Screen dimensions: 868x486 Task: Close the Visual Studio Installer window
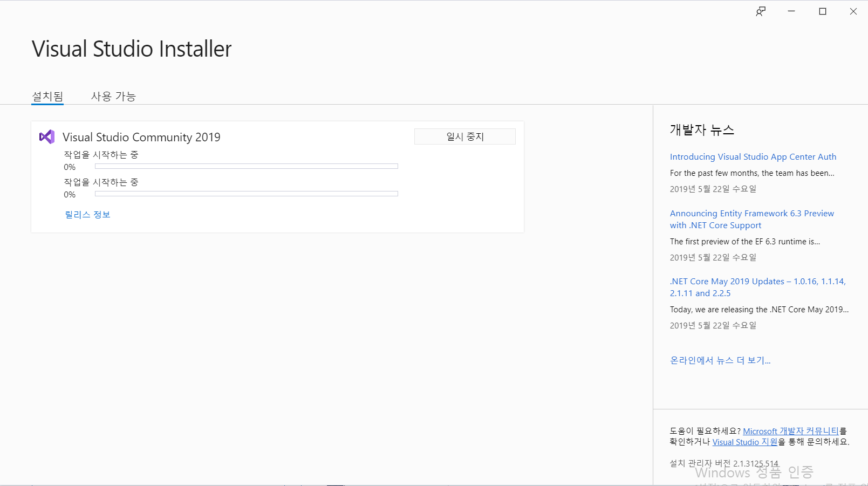(853, 11)
